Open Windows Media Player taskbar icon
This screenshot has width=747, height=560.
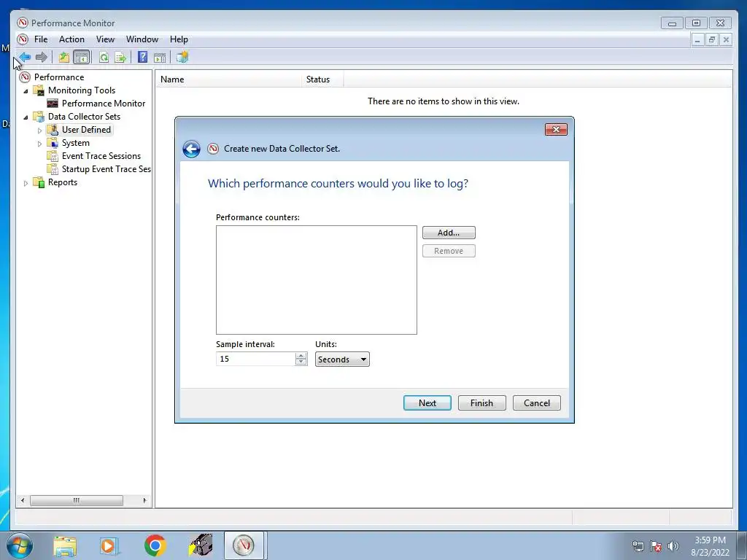(109, 545)
